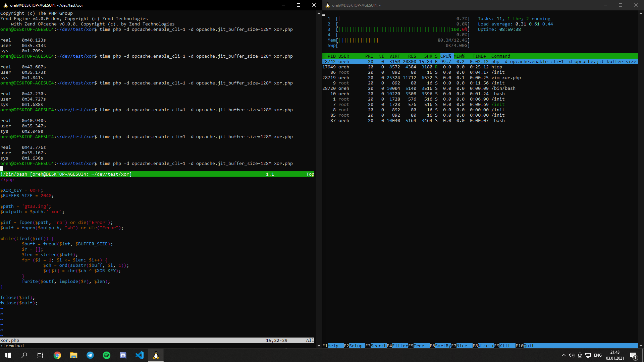Launch the Telegram taskbar icon

coord(90,355)
